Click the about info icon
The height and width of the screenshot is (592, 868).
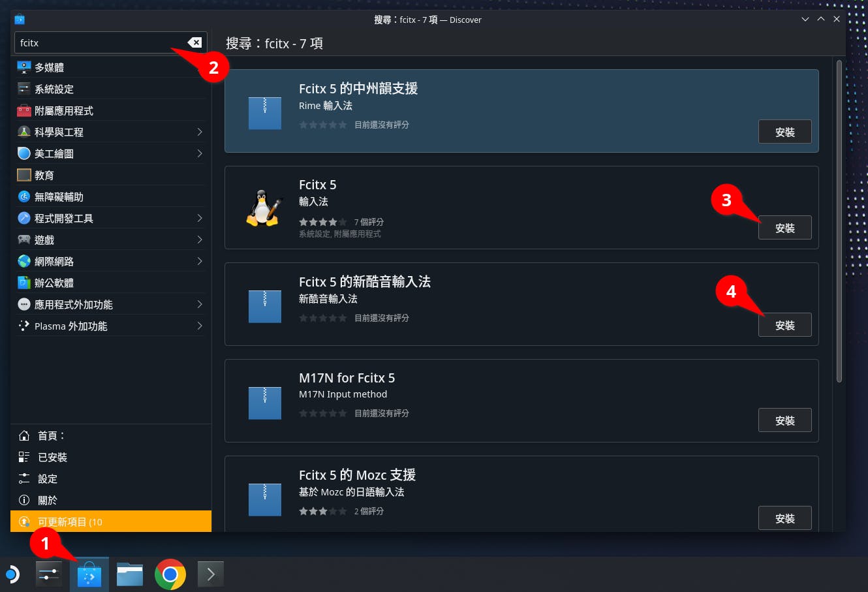tap(24, 500)
